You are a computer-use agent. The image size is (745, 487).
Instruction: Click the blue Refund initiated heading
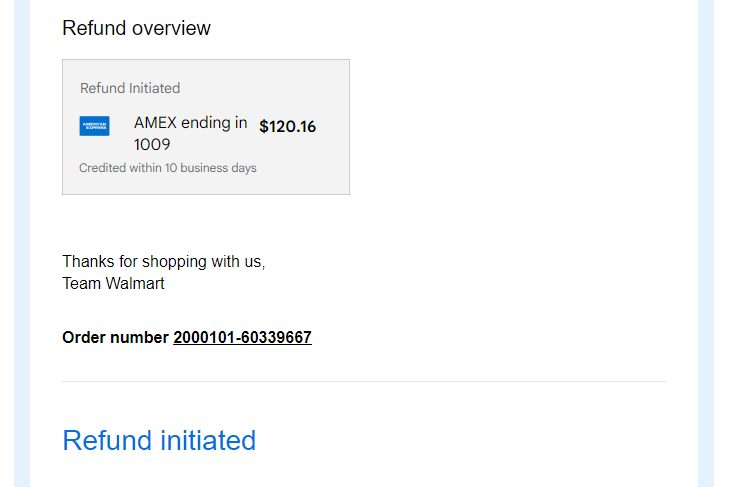click(159, 440)
